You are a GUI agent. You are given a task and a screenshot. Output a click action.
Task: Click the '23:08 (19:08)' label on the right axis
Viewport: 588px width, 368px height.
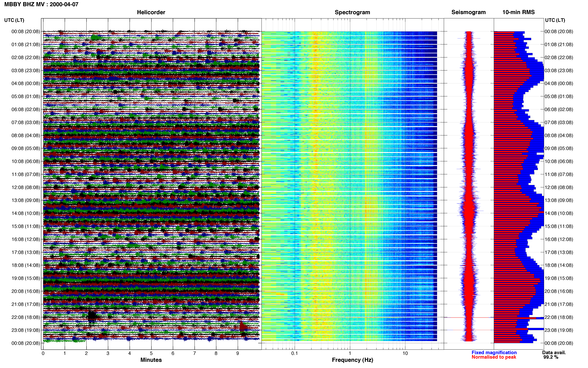559,330
